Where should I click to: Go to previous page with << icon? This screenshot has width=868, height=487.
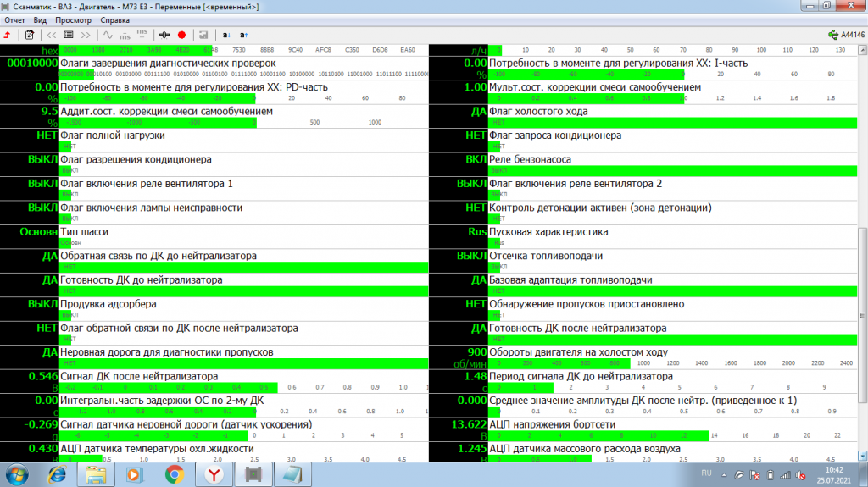pyautogui.click(x=51, y=35)
